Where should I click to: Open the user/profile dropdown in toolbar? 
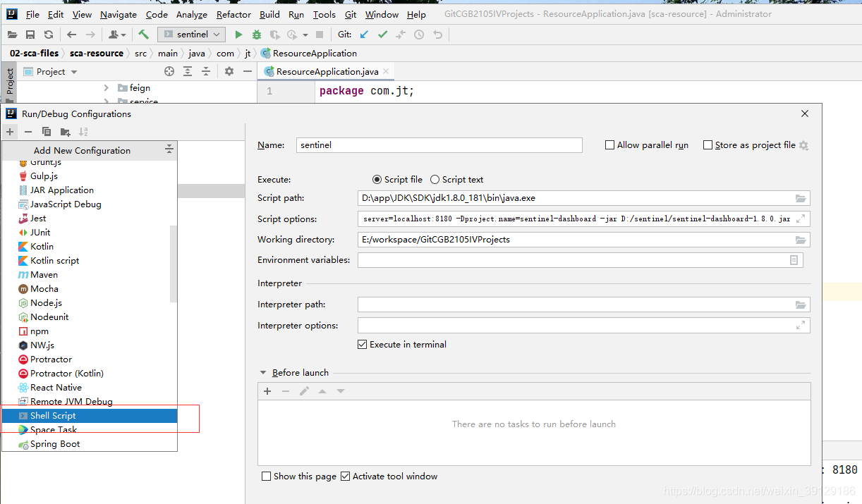pyautogui.click(x=116, y=35)
